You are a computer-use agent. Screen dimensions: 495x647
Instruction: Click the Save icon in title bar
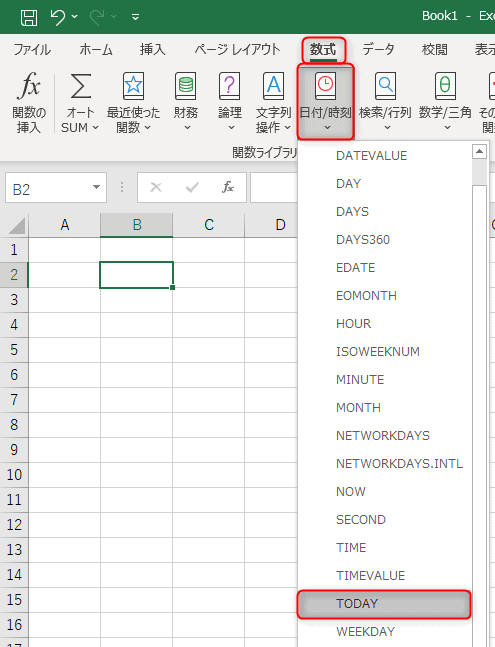tap(29, 17)
